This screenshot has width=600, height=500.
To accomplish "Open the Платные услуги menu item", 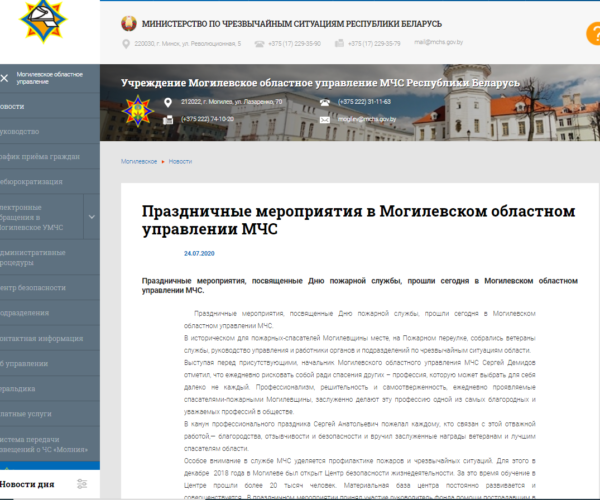I will coord(50,414).
